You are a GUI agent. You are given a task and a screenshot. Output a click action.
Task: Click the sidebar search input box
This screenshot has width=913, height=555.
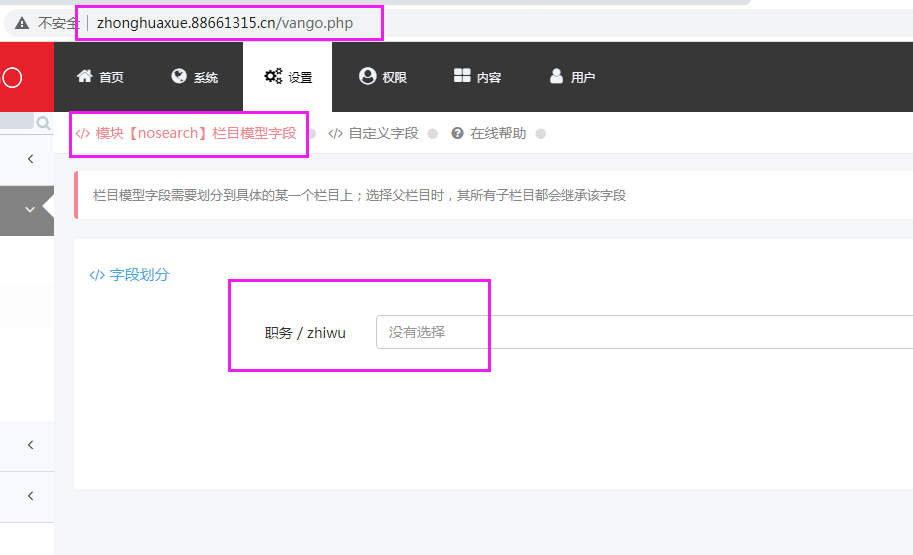coord(17,121)
